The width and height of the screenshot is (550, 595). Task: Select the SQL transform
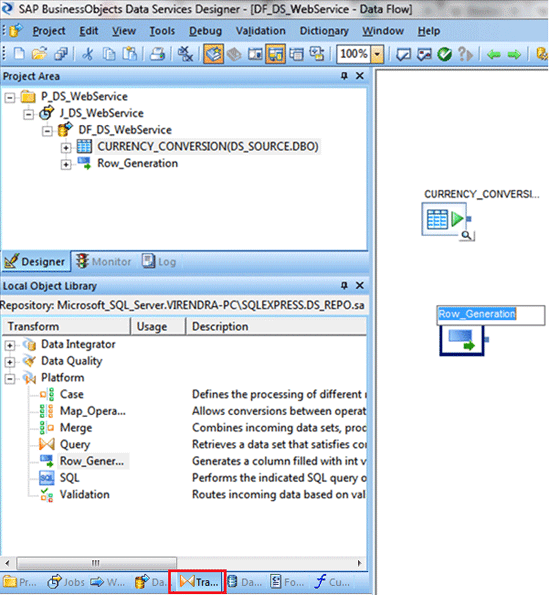click(x=69, y=478)
